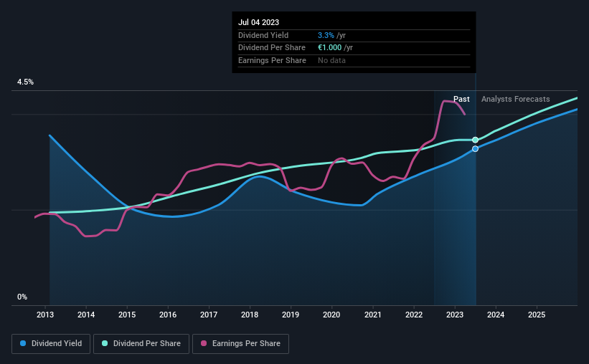Click the pink Earnings Per Share legend dot

[204, 343]
